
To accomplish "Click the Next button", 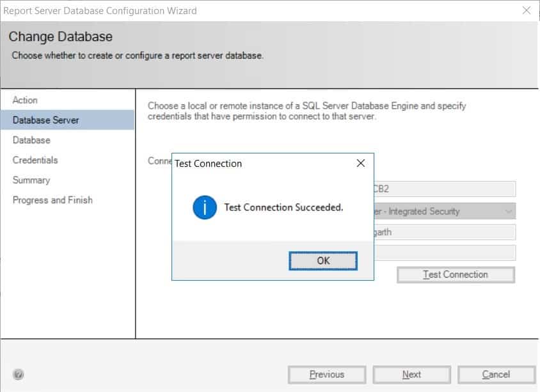I will pos(411,375).
